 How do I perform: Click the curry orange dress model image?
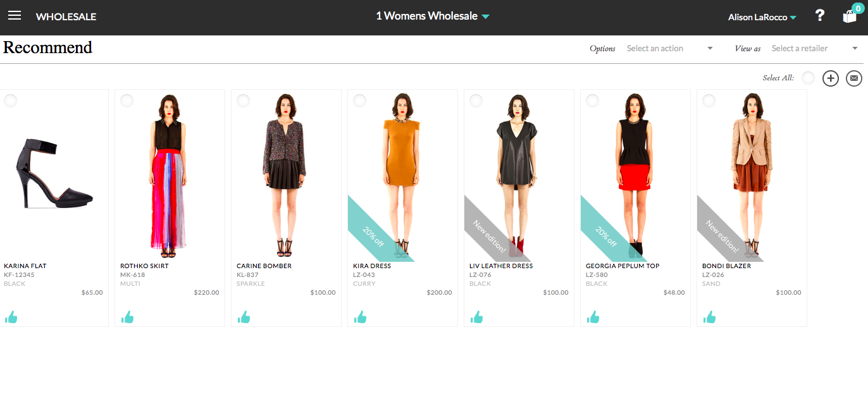pos(401,175)
